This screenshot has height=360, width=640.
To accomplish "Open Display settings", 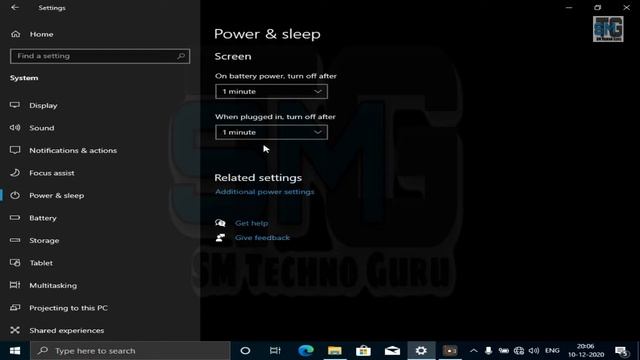I will click(x=43, y=105).
